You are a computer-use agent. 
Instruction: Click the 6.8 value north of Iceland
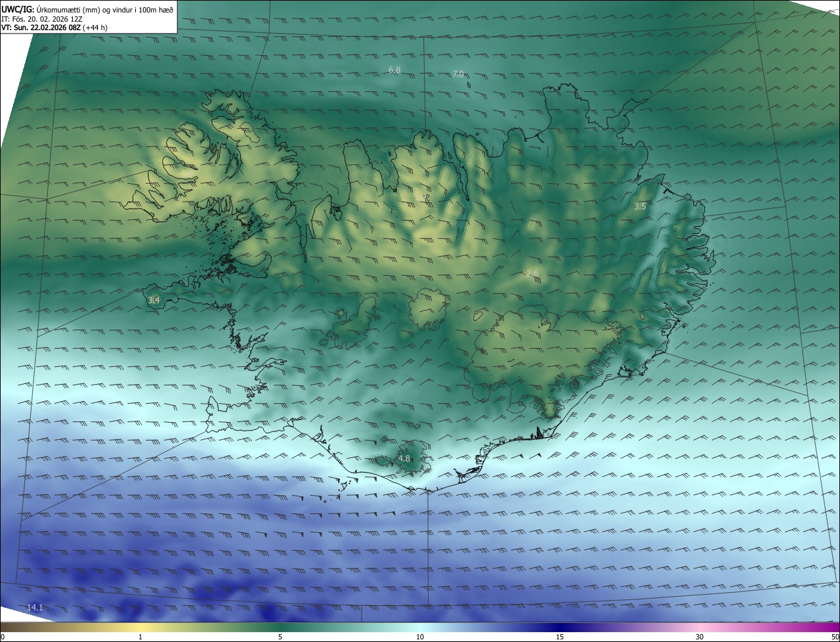coord(394,70)
